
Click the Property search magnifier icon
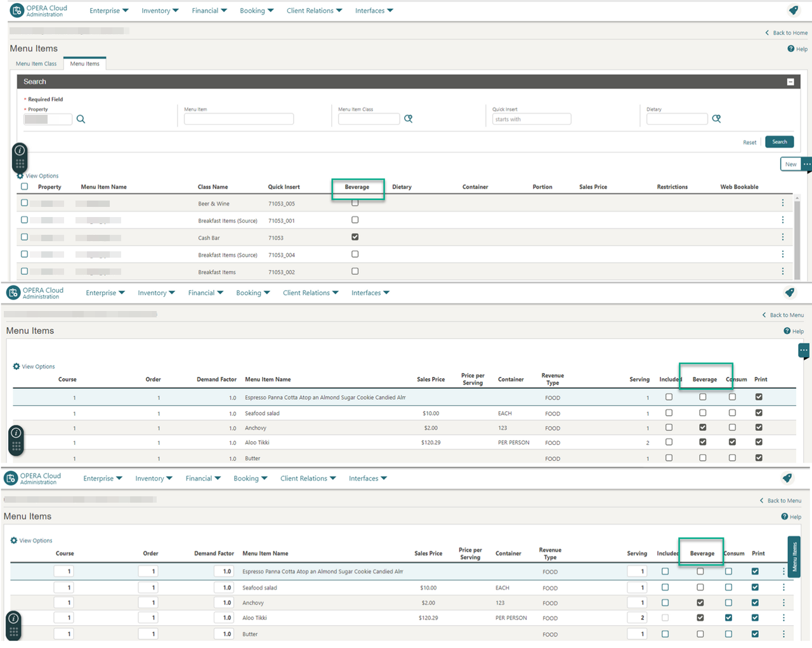[x=81, y=119]
